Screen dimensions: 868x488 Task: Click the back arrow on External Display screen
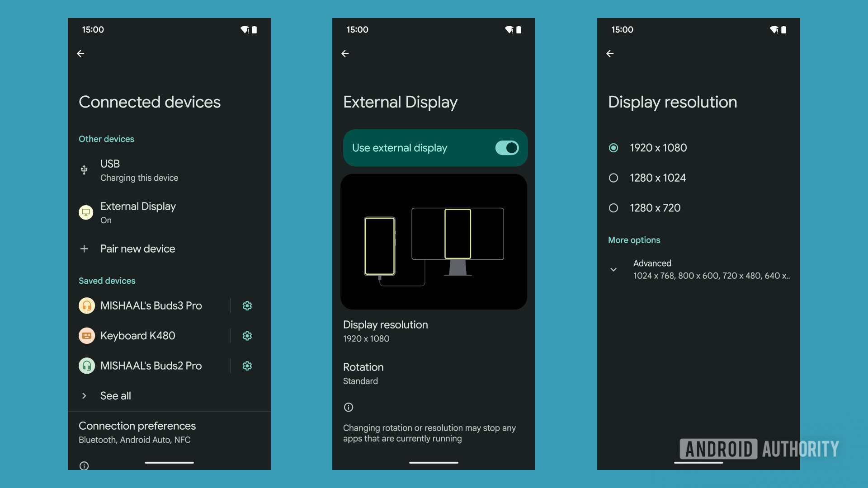pos(344,53)
